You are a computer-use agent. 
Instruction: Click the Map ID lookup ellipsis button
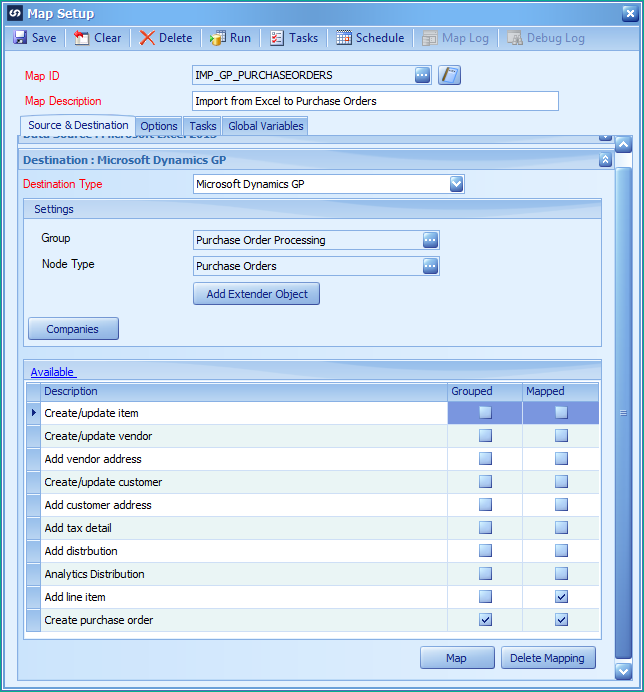click(422, 75)
